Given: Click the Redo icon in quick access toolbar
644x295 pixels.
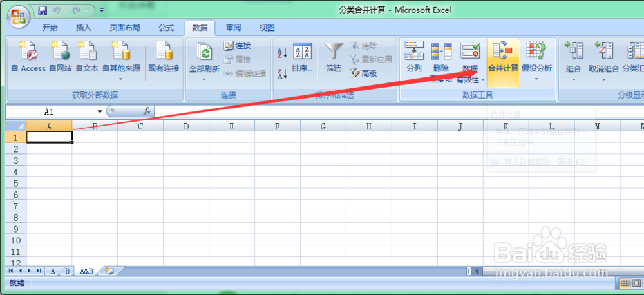Looking at the screenshot, I should point(77,10).
